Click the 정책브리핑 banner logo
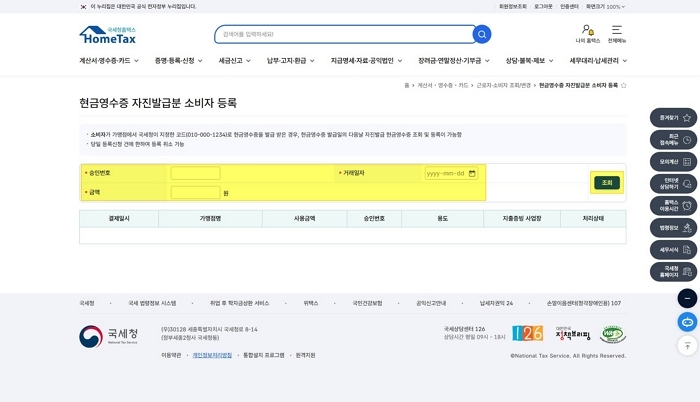This screenshot has width=700, height=402. click(x=573, y=334)
